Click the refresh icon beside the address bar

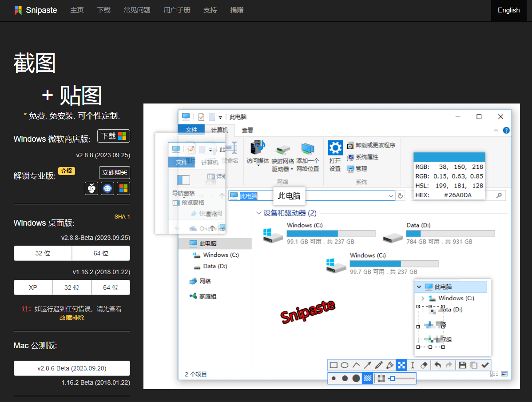(401, 196)
